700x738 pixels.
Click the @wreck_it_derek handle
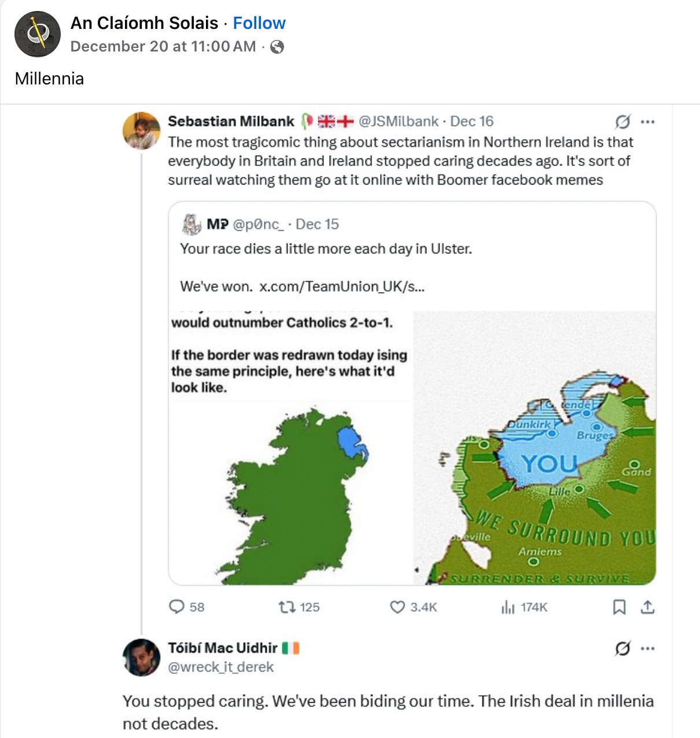click(220, 667)
